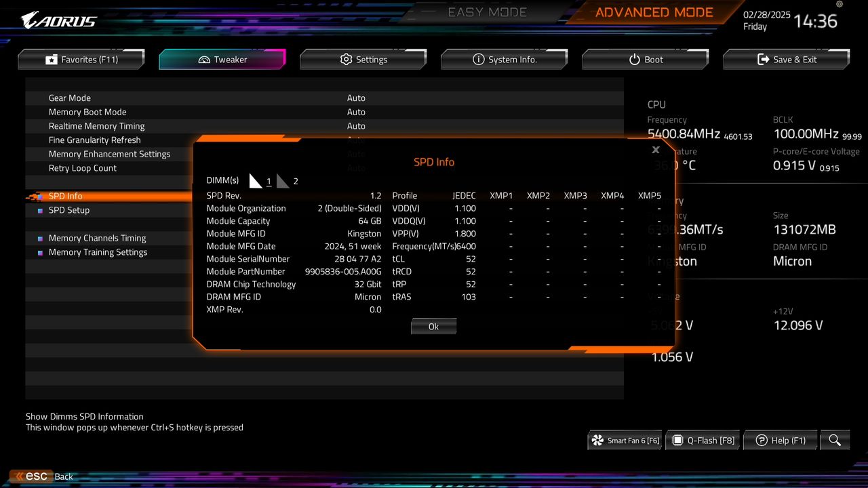Click the 64 GB module capacity
868x488 pixels.
370,221
